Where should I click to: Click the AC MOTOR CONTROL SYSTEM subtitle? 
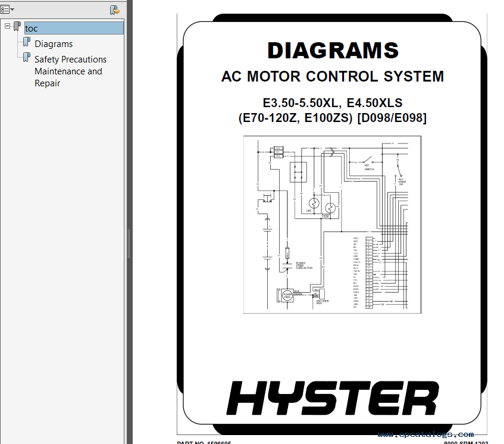pos(333,77)
